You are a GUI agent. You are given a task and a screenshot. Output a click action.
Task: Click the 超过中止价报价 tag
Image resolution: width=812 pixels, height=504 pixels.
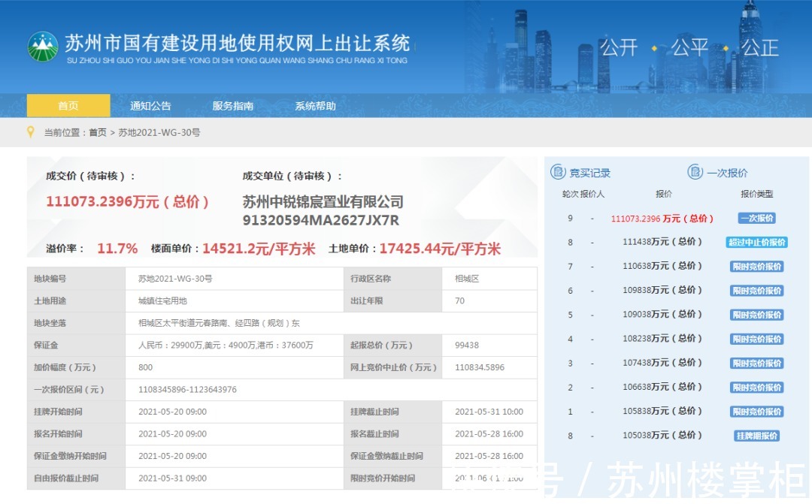coord(756,242)
